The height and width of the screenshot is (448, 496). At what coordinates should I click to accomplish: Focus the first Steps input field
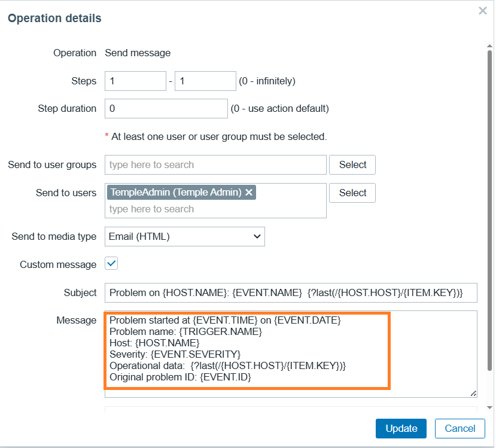click(135, 81)
